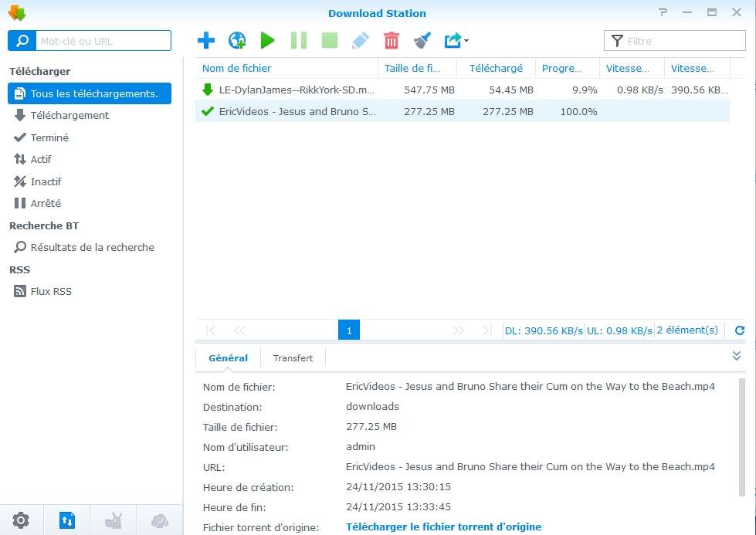Select the Général tab
The width and height of the screenshot is (756, 535).
[229, 358]
